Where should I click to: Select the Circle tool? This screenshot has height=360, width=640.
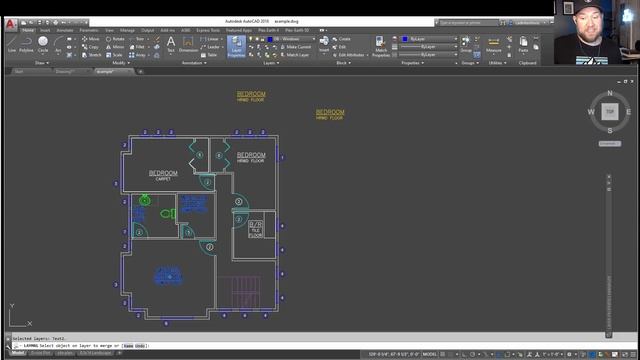tap(43, 44)
